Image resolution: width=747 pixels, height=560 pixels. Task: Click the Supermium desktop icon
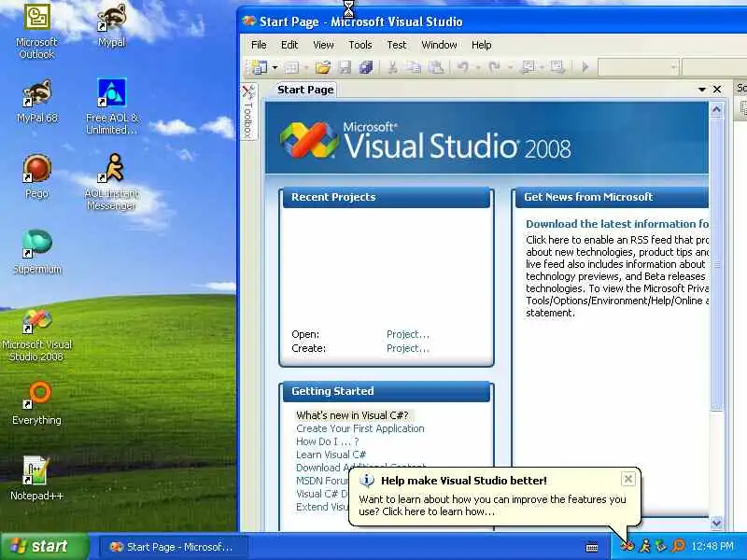[36, 252]
